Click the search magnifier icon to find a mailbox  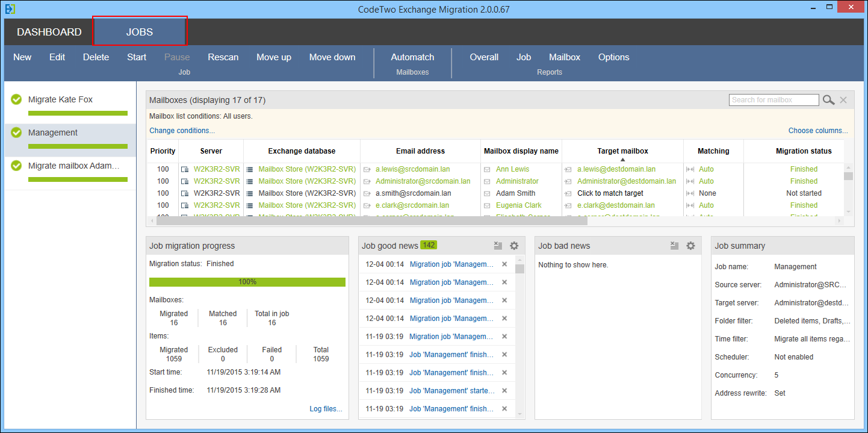pos(828,99)
